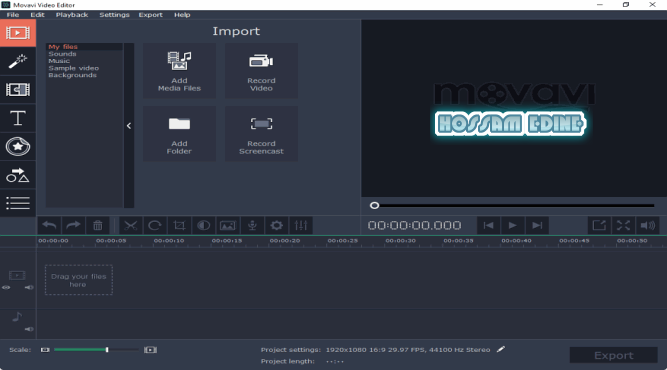
Task: Toggle video track visibility eye icon
Action: point(6,287)
